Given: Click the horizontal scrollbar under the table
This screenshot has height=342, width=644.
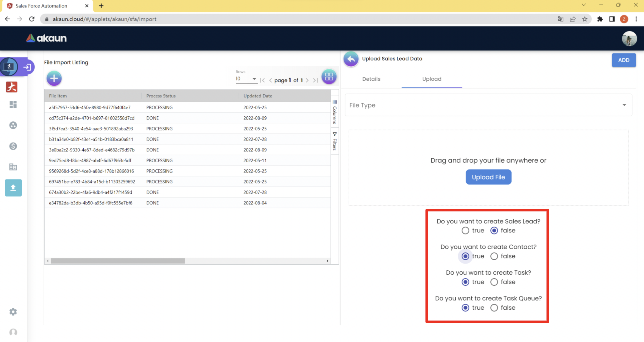Looking at the screenshot, I should [x=118, y=261].
